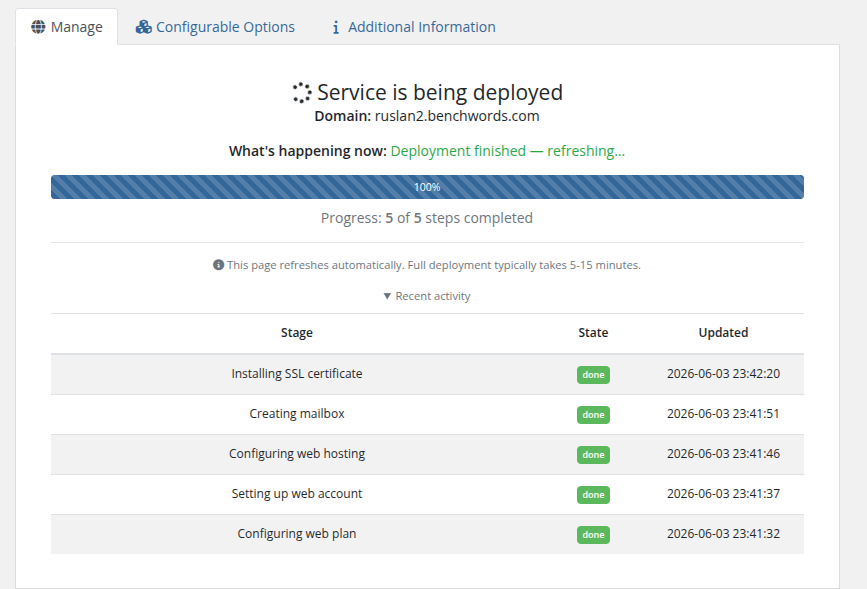Switch to Configurable Options tab
This screenshot has height=589, width=867.
point(215,27)
